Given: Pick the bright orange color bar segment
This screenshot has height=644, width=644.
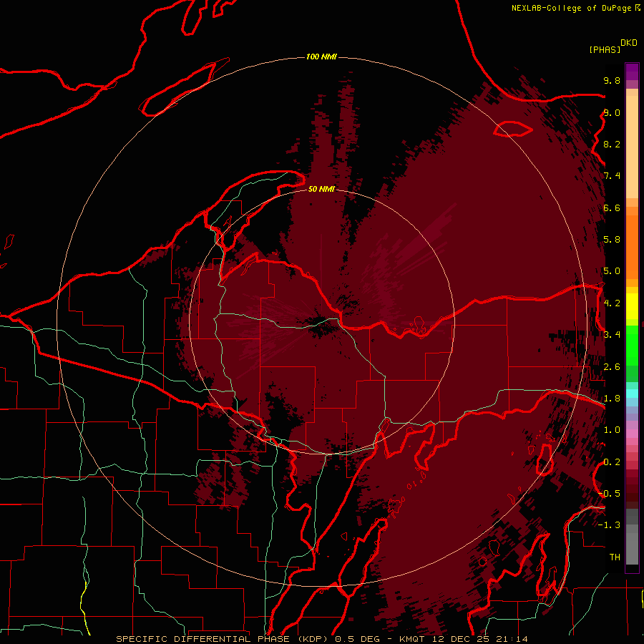Looking at the screenshot, I should pyautogui.click(x=632, y=247).
